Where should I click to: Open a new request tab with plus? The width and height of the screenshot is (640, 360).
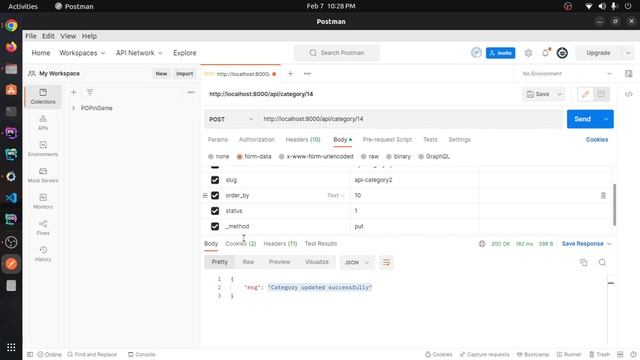[290, 73]
